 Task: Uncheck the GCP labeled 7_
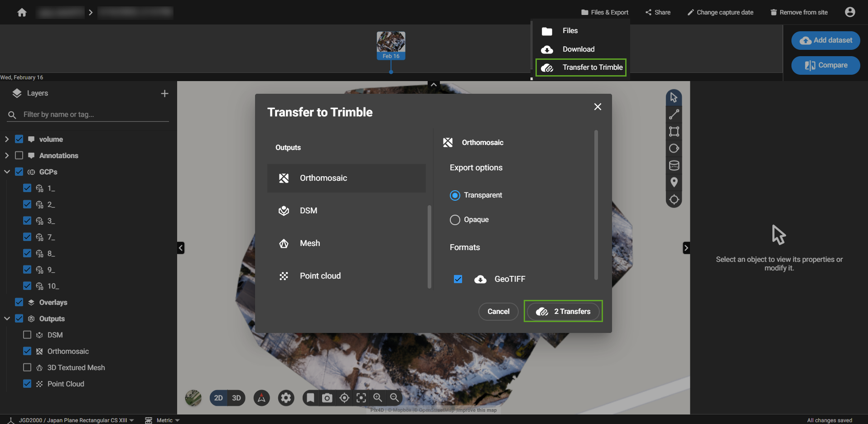click(x=27, y=237)
